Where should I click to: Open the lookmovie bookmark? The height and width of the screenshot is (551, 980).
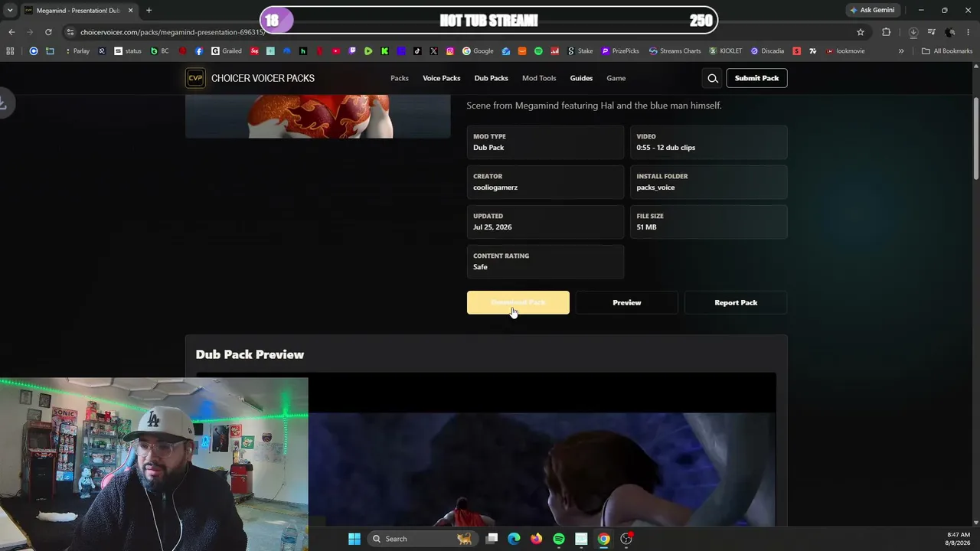(x=845, y=51)
